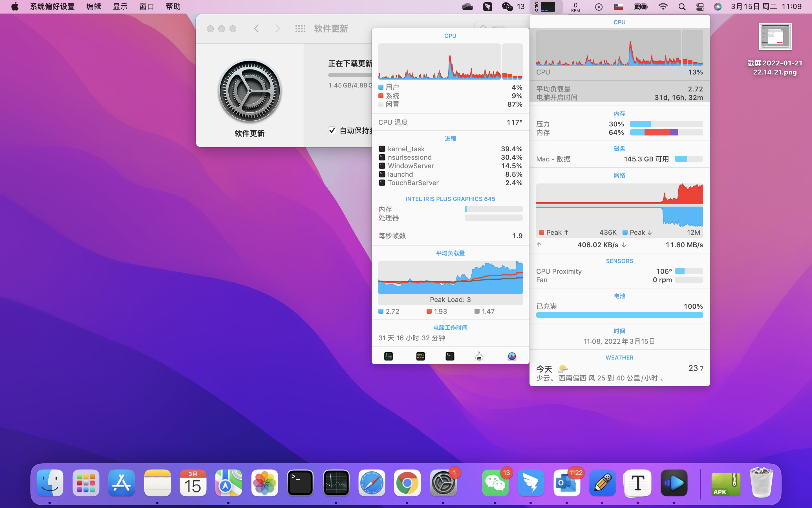Open Photos from the Dock

pos(264,483)
